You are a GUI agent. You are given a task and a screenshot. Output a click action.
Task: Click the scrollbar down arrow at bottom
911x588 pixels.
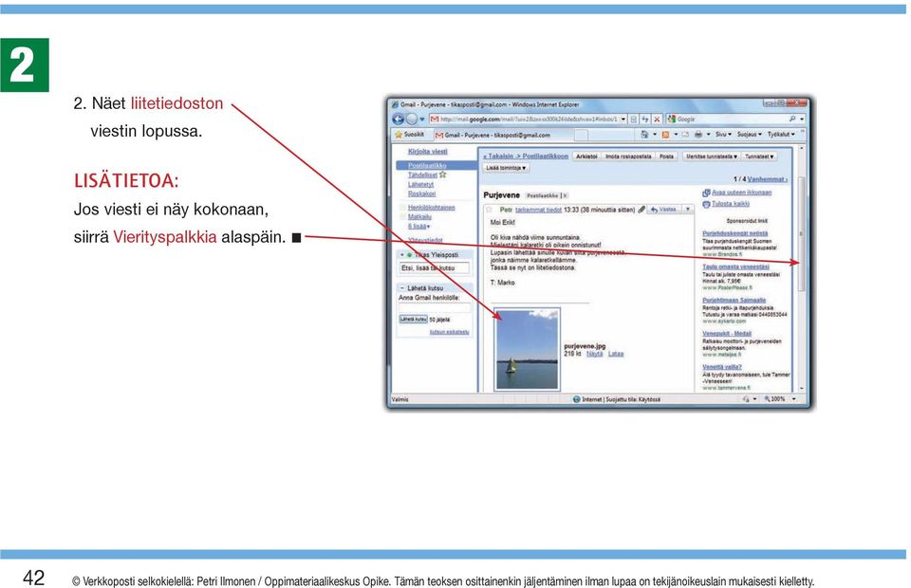(x=801, y=388)
